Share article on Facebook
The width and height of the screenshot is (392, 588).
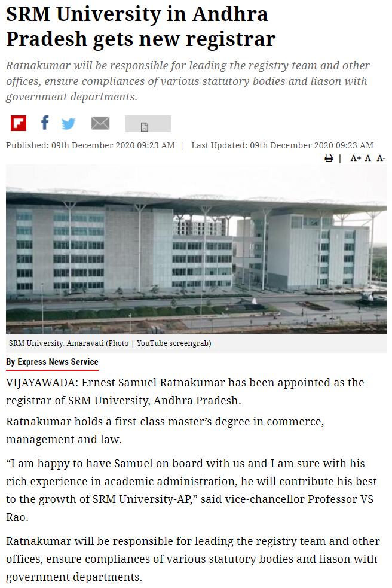click(44, 123)
